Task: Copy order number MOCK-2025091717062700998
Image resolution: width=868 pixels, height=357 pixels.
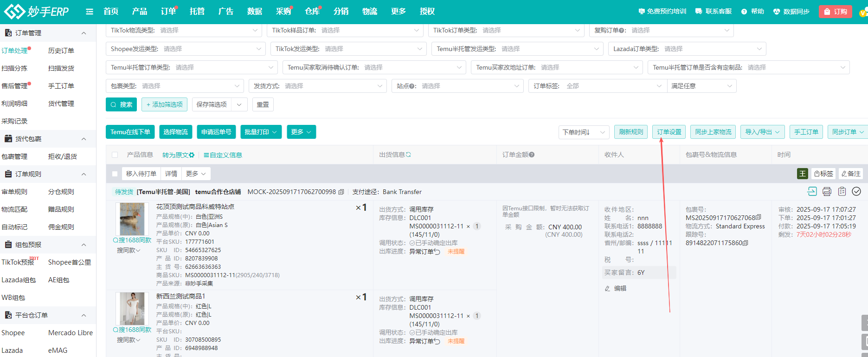Action: [x=341, y=192]
